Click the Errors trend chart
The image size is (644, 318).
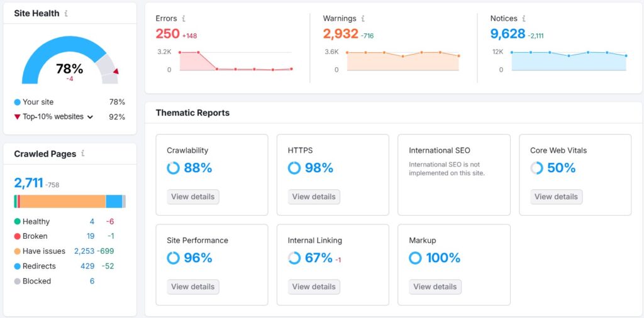tap(236, 61)
